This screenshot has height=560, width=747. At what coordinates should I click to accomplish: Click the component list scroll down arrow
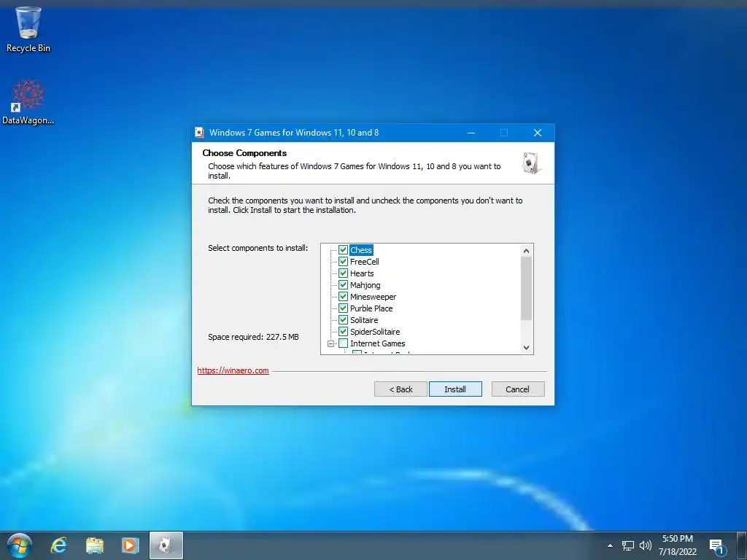527,348
